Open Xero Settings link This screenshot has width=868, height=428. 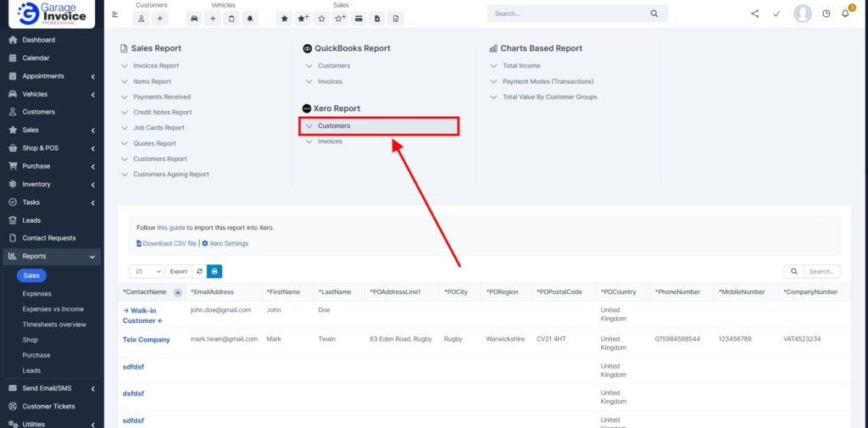point(225,243)
